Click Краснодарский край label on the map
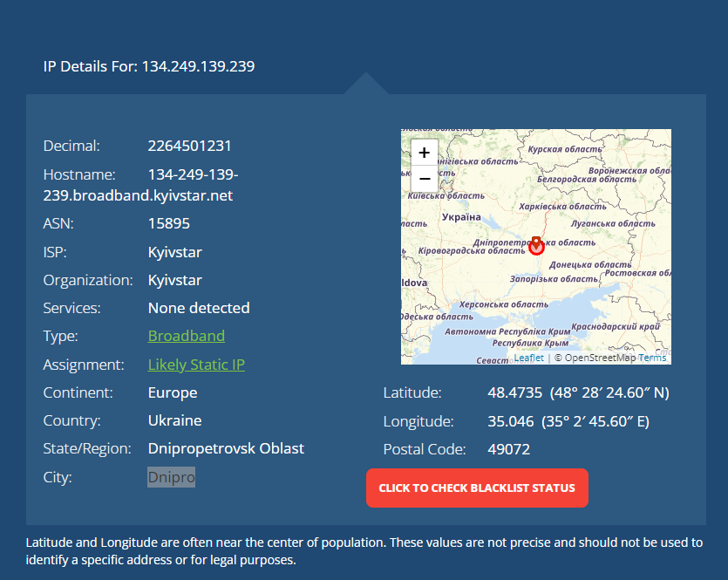 coord(616,326)
